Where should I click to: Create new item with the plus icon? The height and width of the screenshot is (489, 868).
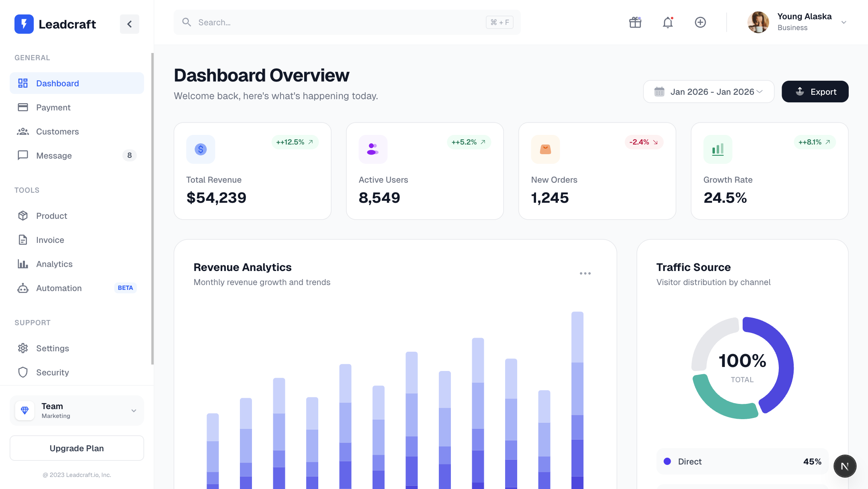pos(700,22)
